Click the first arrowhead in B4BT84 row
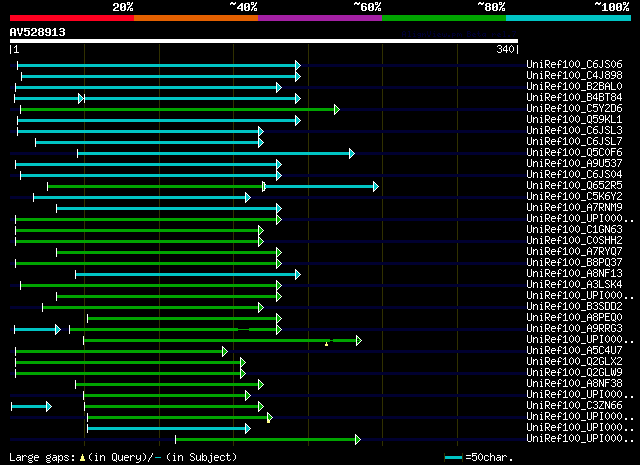The height and width of the screenshot is (465, 640). [x=81, y=98]
